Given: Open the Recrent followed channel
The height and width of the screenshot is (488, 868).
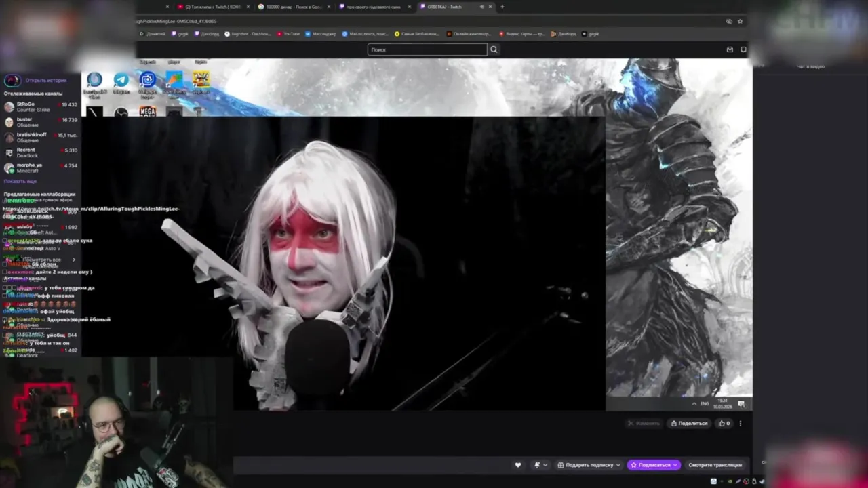Looking at the screenshot, I should pos(41,152).
